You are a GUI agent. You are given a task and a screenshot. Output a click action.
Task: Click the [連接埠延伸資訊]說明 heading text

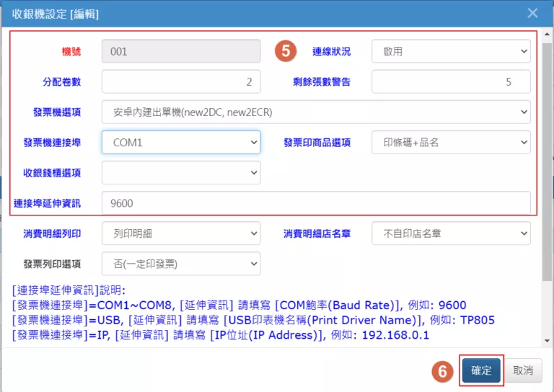pos(69,290)
